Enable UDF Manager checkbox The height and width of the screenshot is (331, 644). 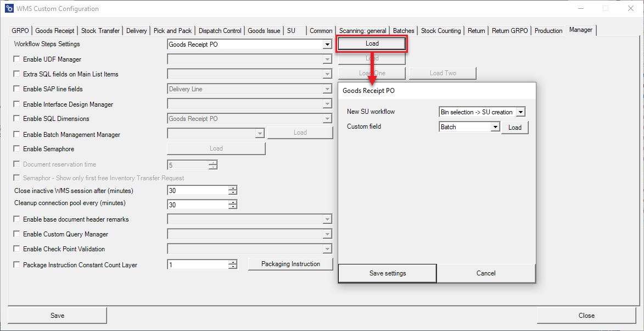(17, 59)
